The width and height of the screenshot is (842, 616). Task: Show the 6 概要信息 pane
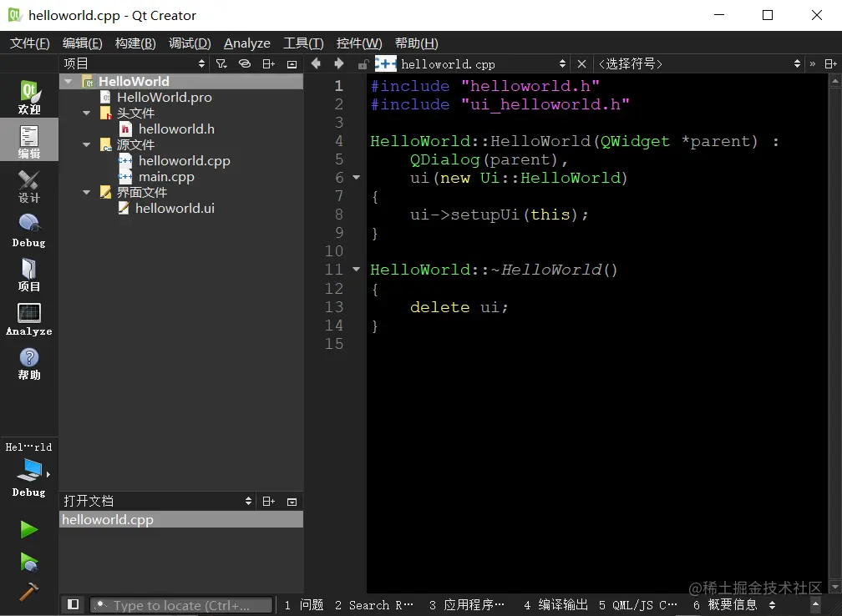725,605
